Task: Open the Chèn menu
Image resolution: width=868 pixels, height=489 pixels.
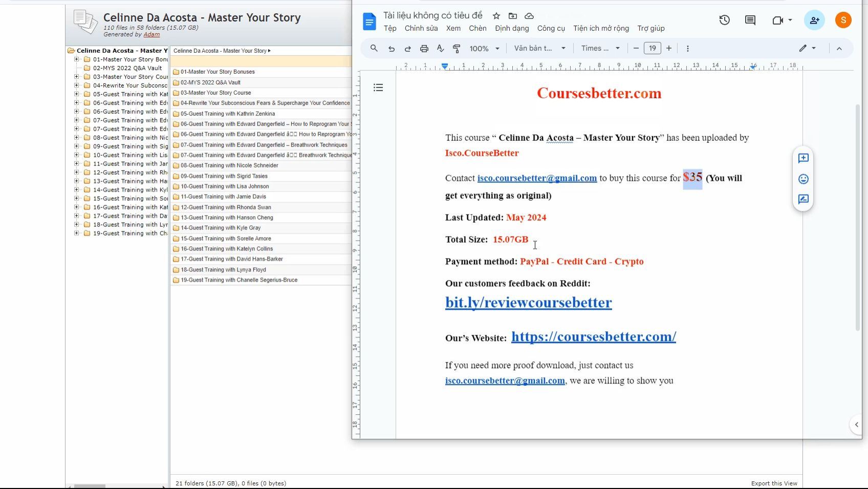Action: pos(477,29)
